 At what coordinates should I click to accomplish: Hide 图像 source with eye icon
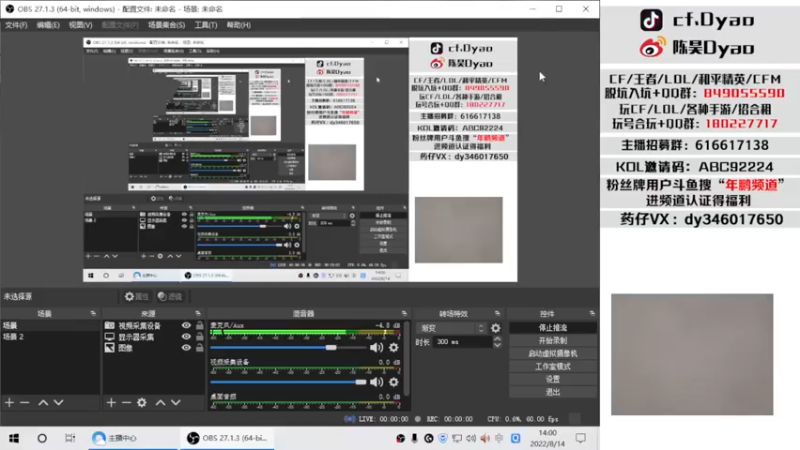click(186, 348)
